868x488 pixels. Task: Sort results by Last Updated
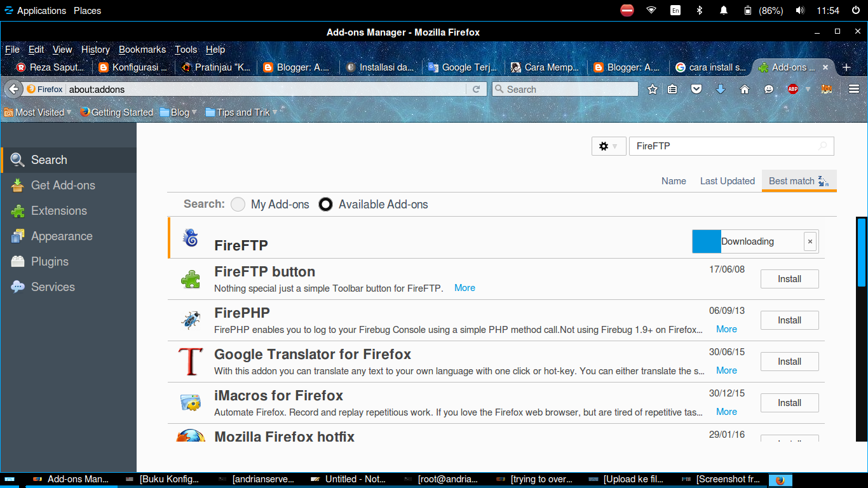pyautogui.click(x=727, y=181)
